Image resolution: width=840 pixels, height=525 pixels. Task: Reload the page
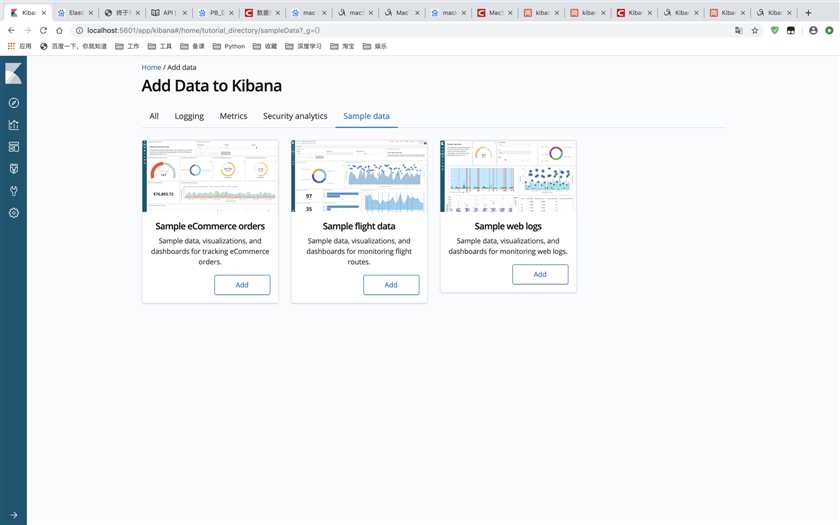(x=43, y=31)
